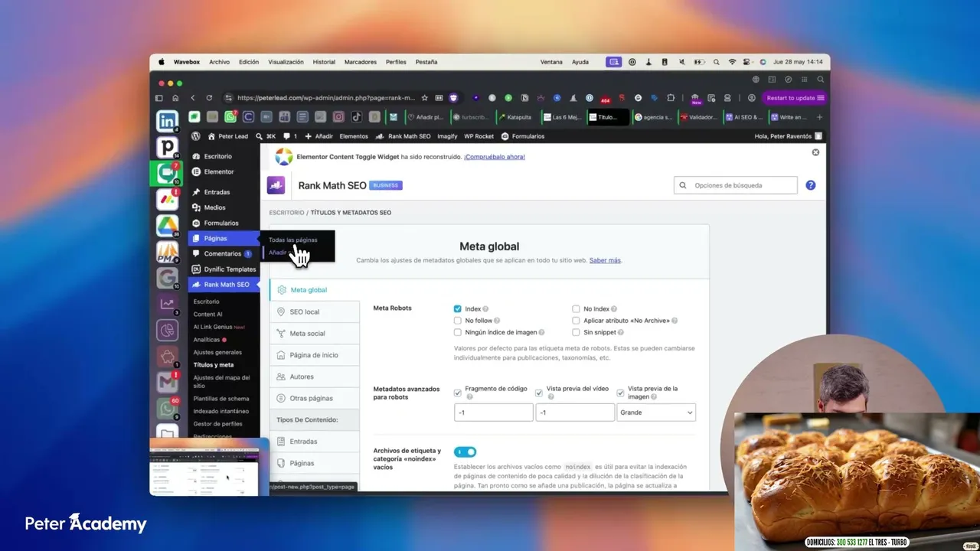Click the WordPress logo in the admin bar
Screen dimensions: 980x551
click(x=196, y=136)
